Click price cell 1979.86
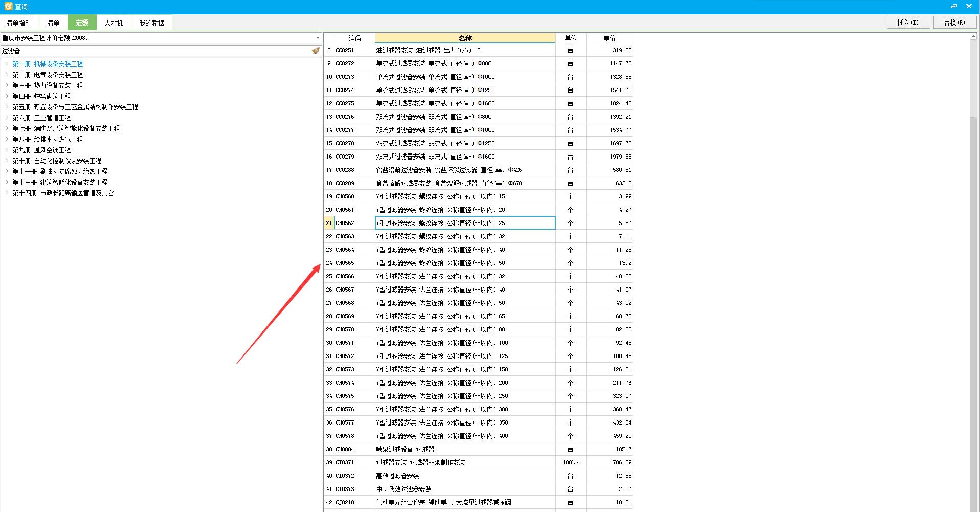This screenshot has width=980, height=512. [610, 157]
